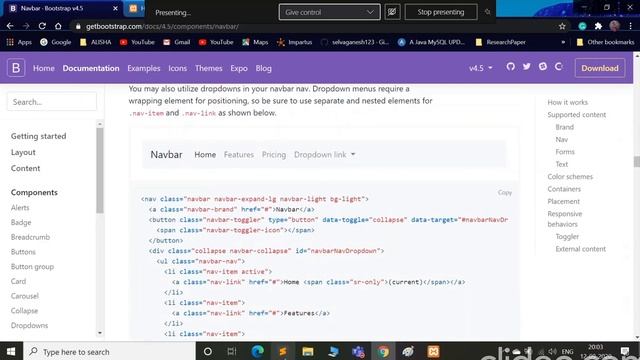The height and width of the screenshot is (360, 640).
Task: Open Getting started sidebar section
Action: 38,136
